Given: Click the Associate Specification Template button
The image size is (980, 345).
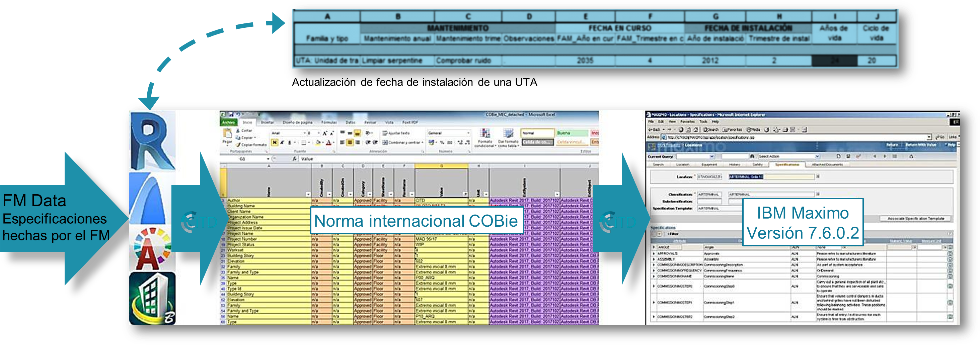Looking at the screenshot, I should point(916,219).
